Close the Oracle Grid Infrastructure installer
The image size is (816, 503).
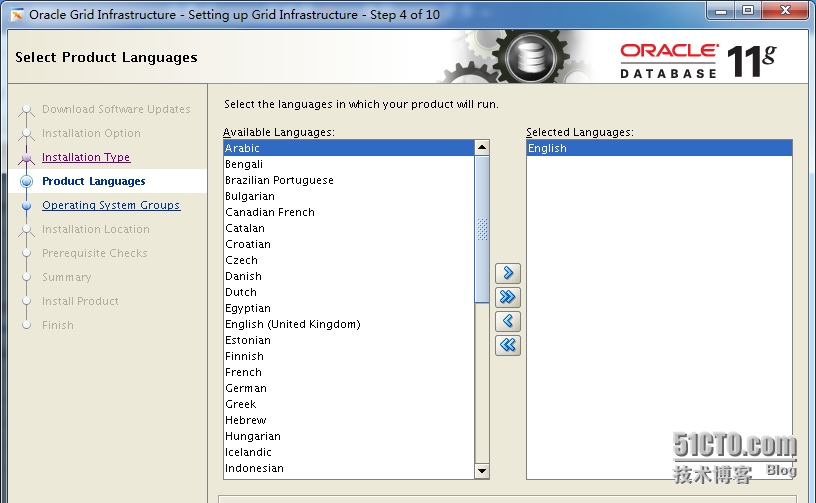(x=786, y=10)
